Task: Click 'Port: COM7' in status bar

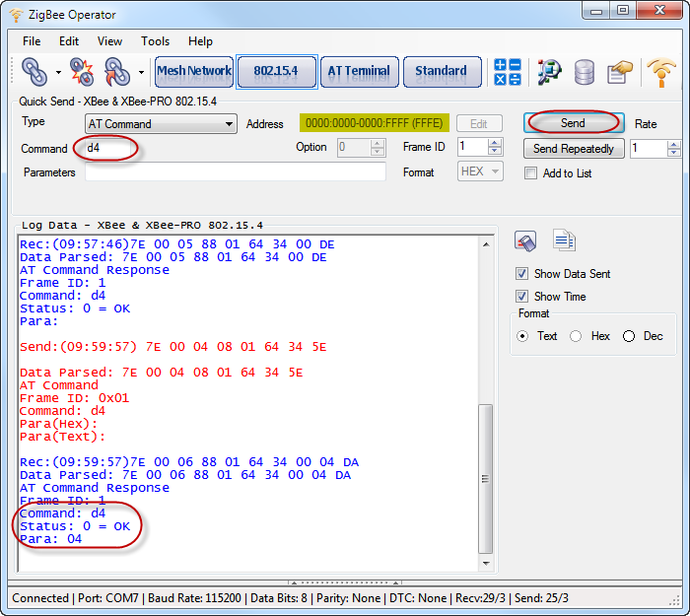Action: tap(108, 598)
